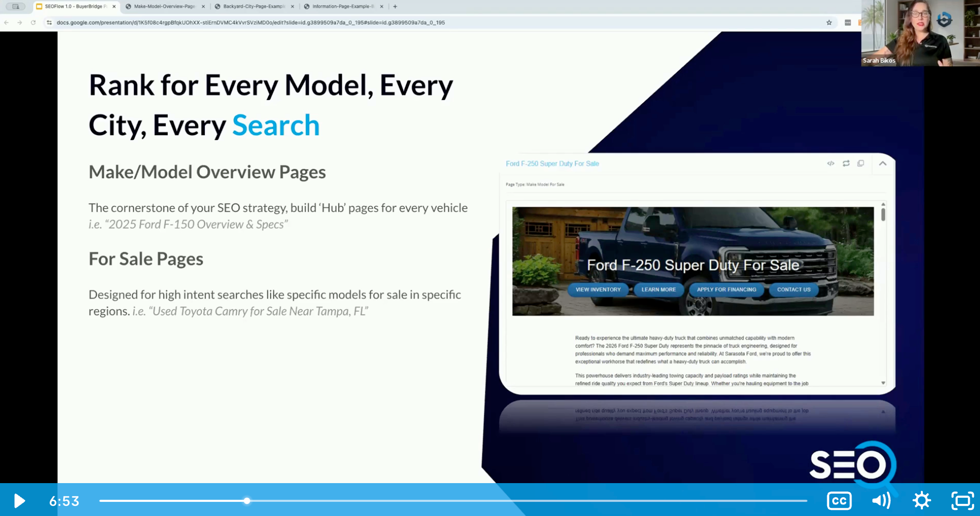Click the blue word 'Search' in title

click(276, 125)
